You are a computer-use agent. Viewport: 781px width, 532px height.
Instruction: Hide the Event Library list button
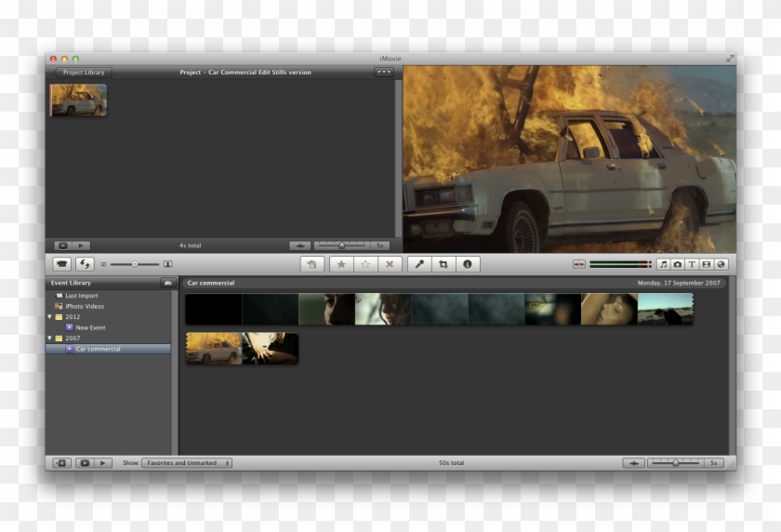click(x=61, y=463)
